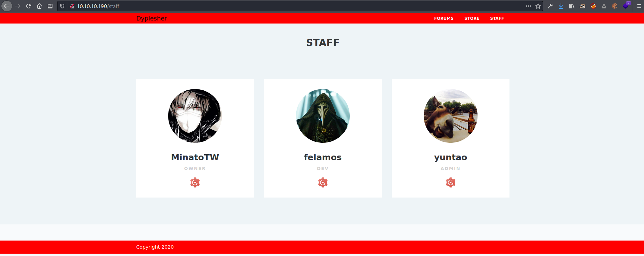Click the Dyplesher site title link

pyautogui.click(x=152, y=18)
